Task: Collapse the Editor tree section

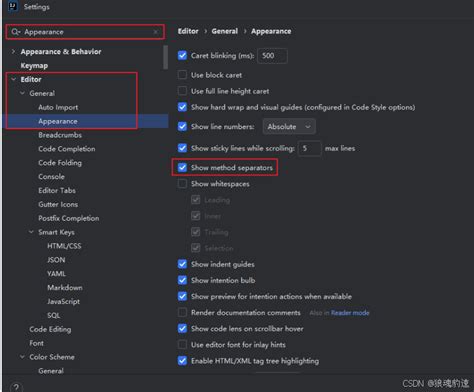Action: click(14, 79)
